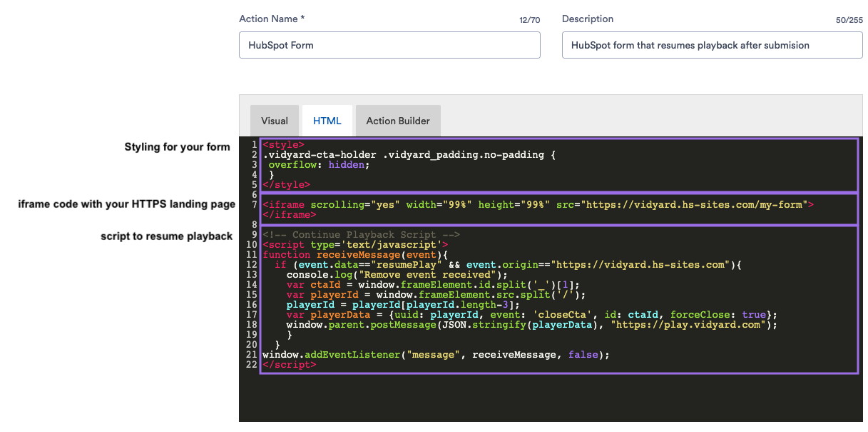Click the 'Action Name *' field label
This screenshot has width=868, height=432.
click(272, 19)
